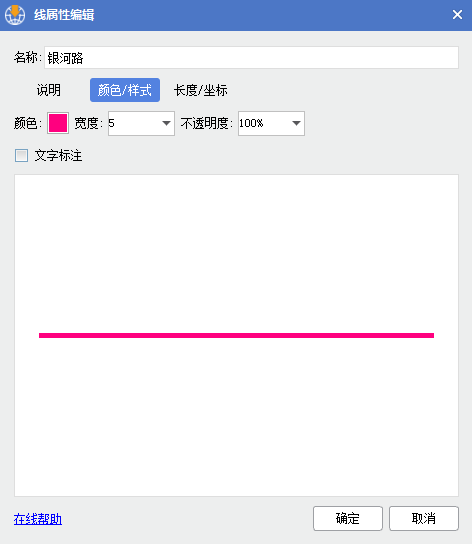Click the 文字标注 label text
Screen dimensions: 472x544
click(x=58, y=155)
